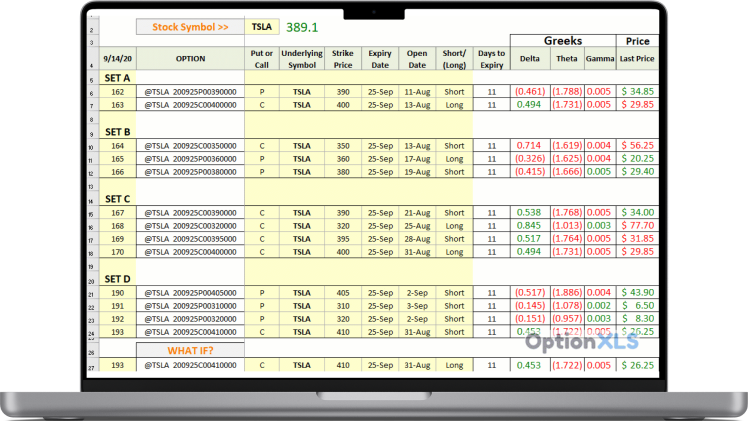Image resolution: width=748 pixels, height=425 pixels.
Task: Click the 'Expiry Date' column header
Action: [x=380, y=59]
